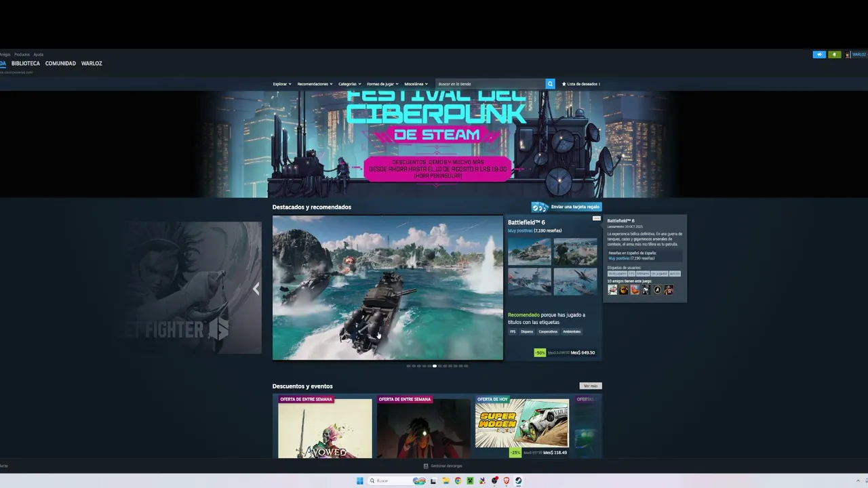Switch to the BIBLIOTECA tab
This screenshot has width=868, height=488.
pyautogui.click(x=26, y=64)
